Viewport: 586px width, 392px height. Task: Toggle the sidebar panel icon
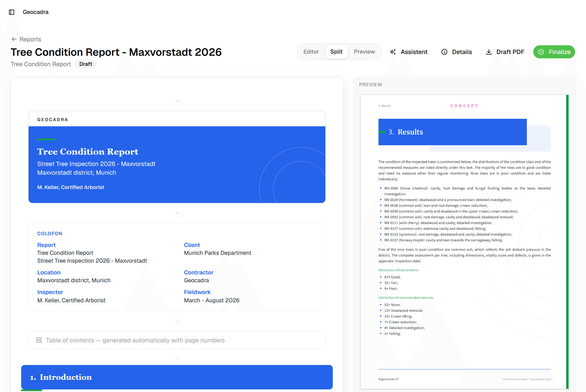click(12, 12)
